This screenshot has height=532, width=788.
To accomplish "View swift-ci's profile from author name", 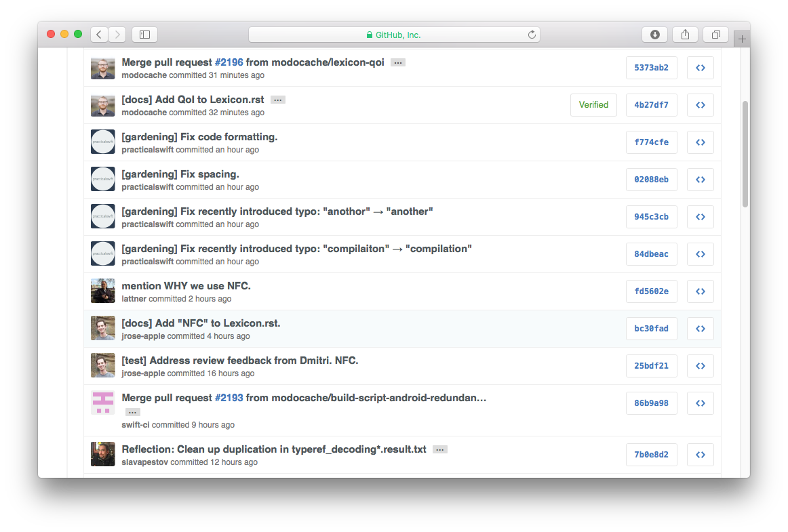I will click(x=135, y=425).
